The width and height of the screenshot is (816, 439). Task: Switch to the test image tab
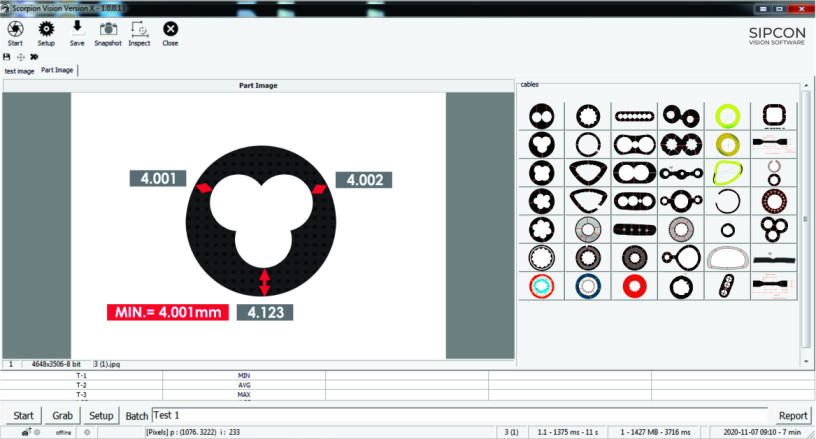click(x=19, y=70)
